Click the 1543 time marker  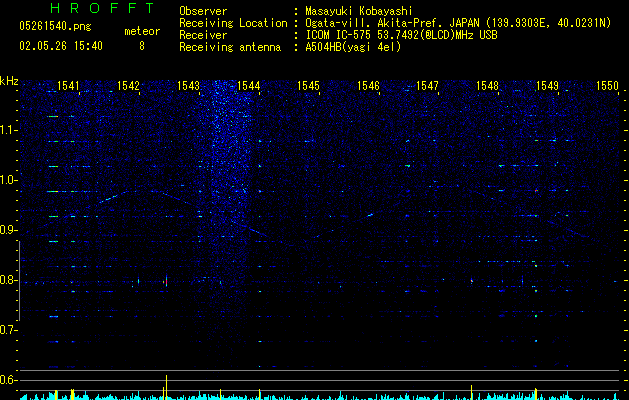[188, 85]
